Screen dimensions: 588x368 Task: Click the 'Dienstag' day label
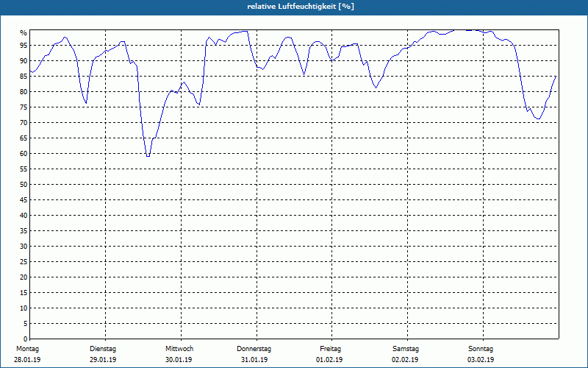click(x=103, y=349)
